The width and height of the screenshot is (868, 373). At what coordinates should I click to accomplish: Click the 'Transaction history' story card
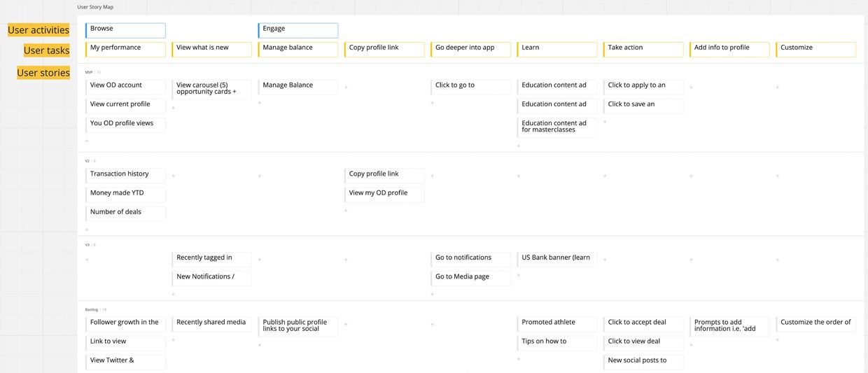(125, 175)
